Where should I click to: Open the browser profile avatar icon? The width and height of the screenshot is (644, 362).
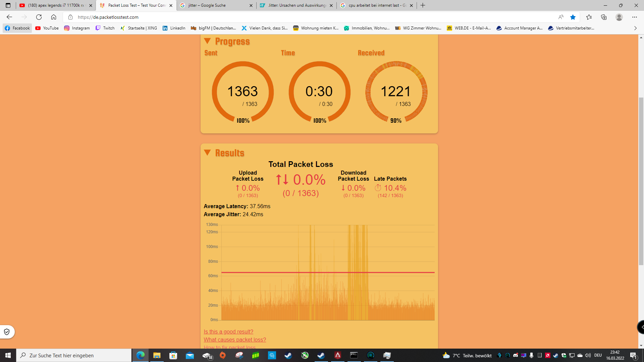[x=619, y=17]
